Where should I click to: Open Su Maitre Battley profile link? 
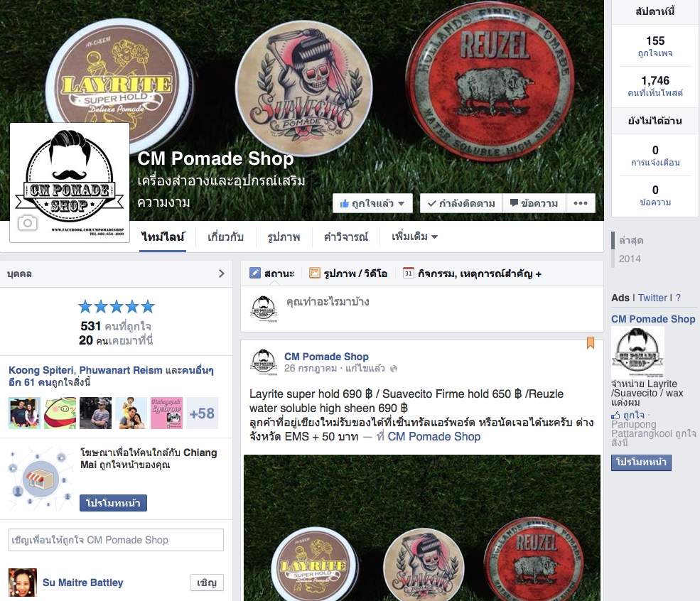(x=82, y=583)
